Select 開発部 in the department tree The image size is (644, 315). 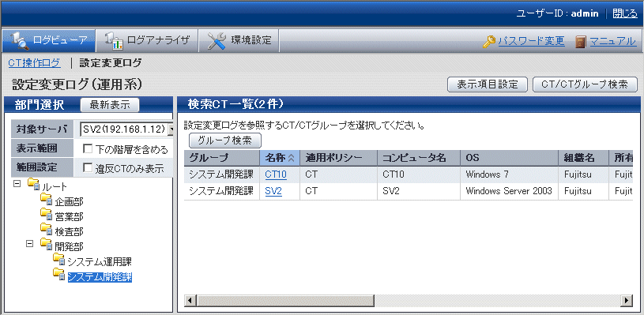pos(69,246)
